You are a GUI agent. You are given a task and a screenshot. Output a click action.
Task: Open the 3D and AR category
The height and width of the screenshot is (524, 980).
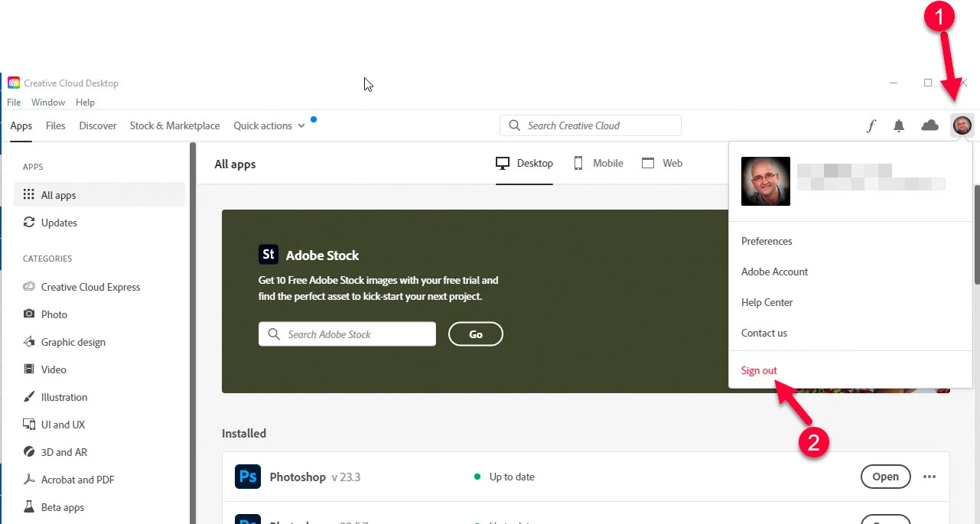pos(99,452)
